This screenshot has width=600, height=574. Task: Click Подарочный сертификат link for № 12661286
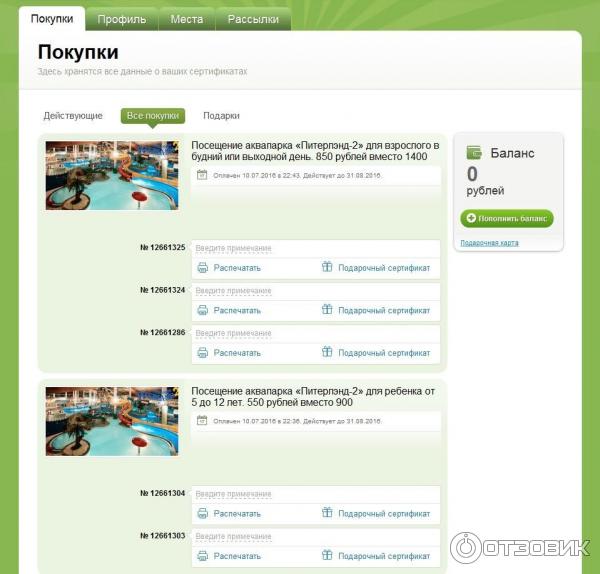384,353
